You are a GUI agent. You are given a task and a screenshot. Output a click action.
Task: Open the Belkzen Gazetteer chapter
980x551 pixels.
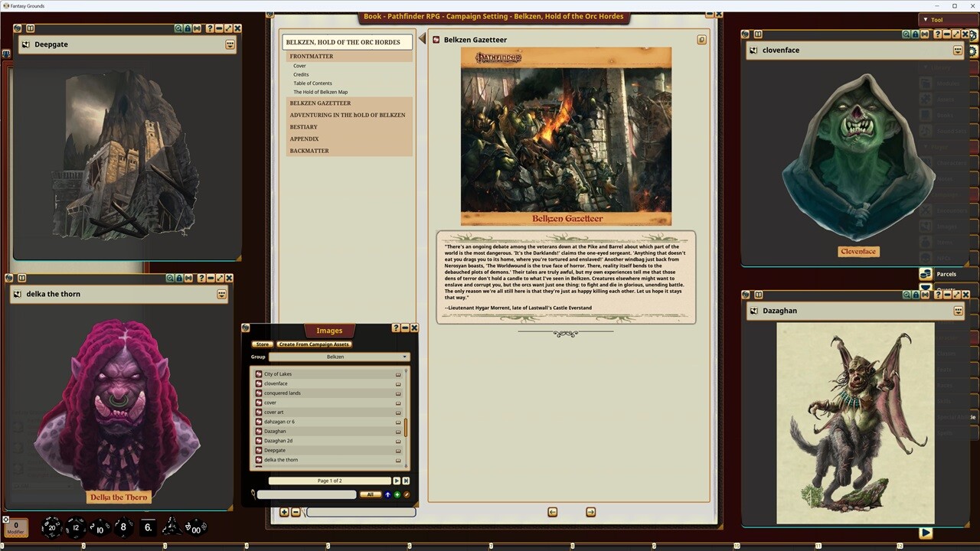pyautogui.click(x=320, y=103)
